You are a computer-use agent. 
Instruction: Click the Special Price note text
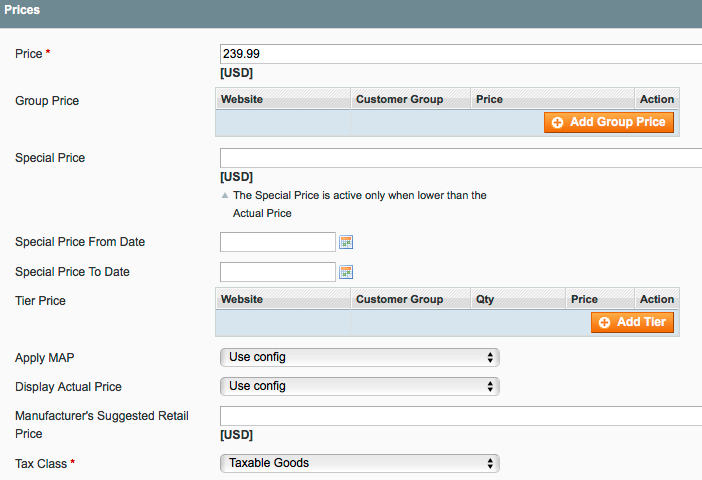360,204
